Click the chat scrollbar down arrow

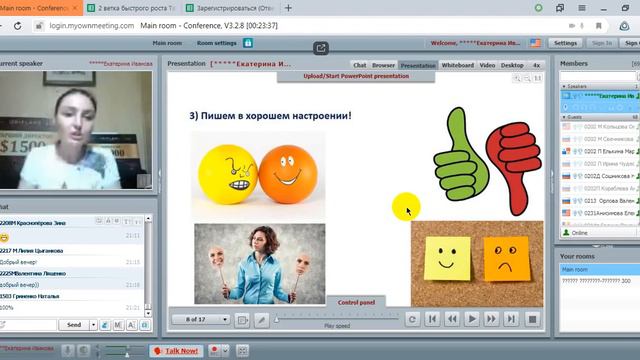pyautogui.click(x=148, y=313)
